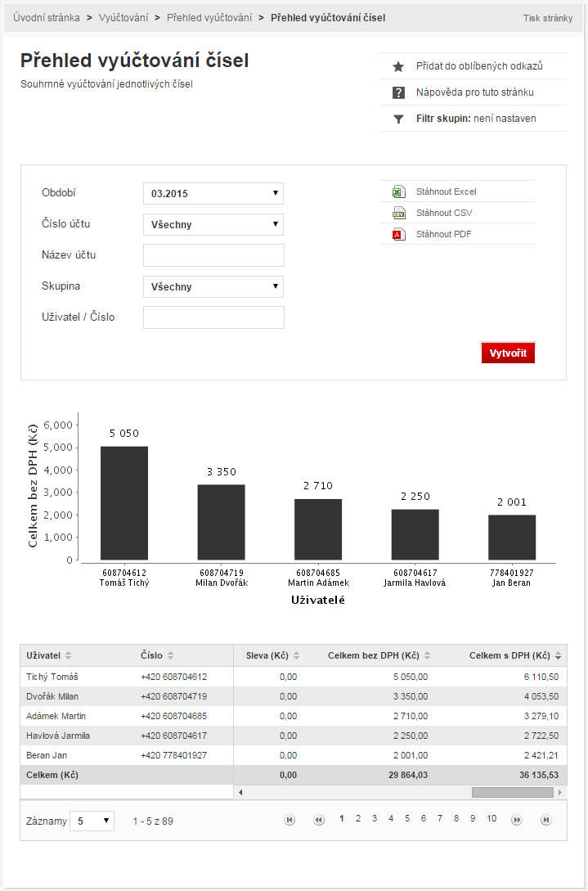The height and width of the screenshot is (891, 588).
Task: Click the PDF file icon
Action: (399, 234)
